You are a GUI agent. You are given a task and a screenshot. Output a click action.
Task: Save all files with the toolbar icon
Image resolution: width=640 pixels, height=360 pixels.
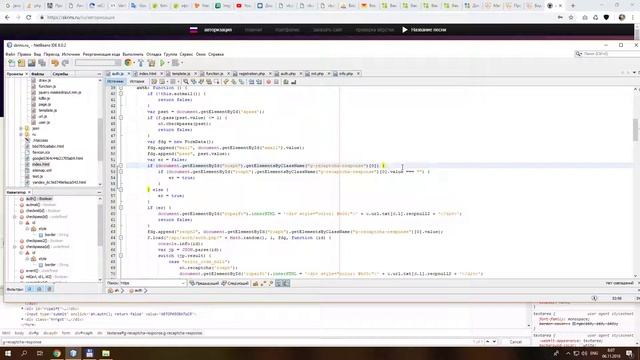coord(42,63)
